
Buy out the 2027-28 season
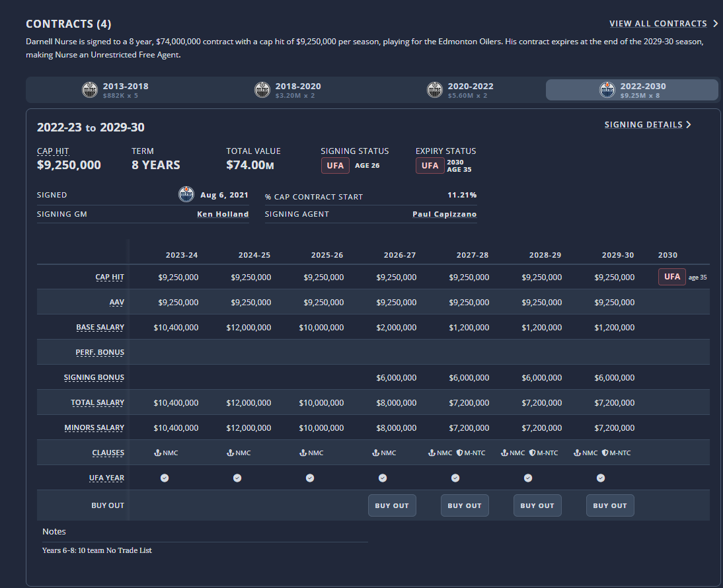[x=465, y=505]
